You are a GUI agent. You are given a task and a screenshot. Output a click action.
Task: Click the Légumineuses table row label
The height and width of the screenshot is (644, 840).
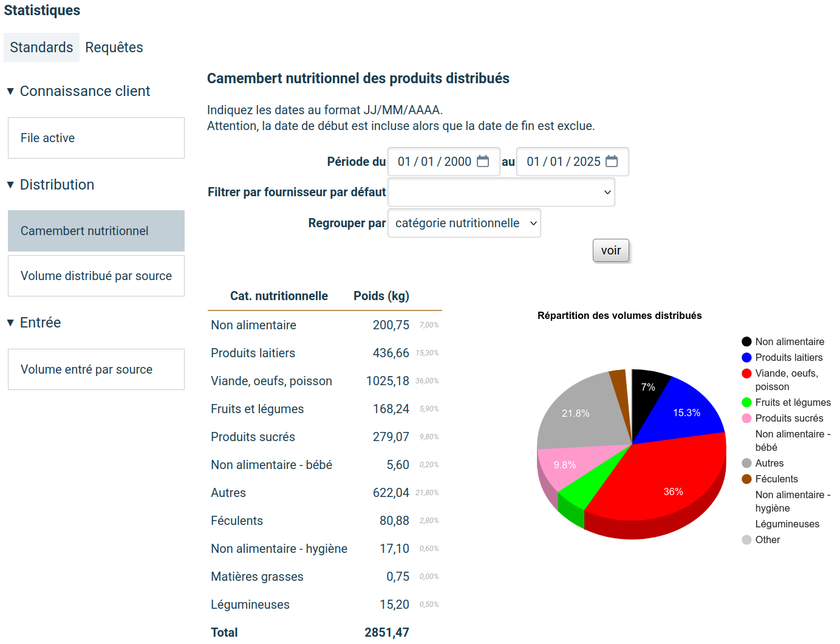(250, 605)
